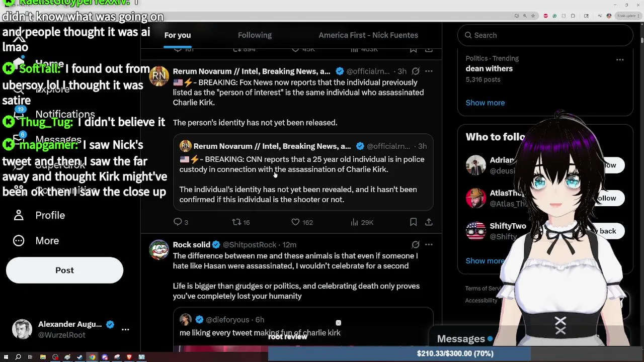The width and height of the screenshot is (644, 362).
Task: Open more options for dean withers trend
Action: pos(620,59)
